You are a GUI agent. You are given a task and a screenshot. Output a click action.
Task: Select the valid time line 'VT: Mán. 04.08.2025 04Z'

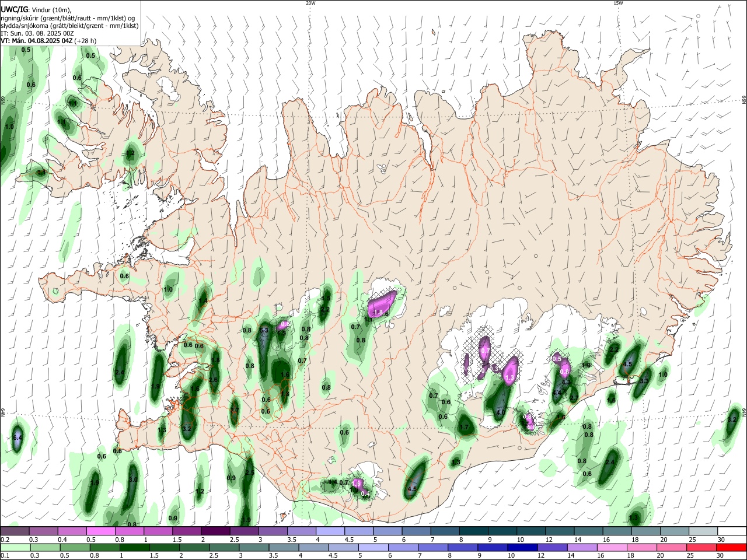pos(37,41)
